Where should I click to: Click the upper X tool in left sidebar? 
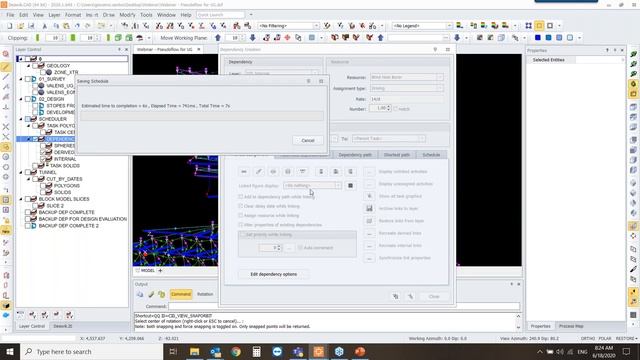point(6,127)
